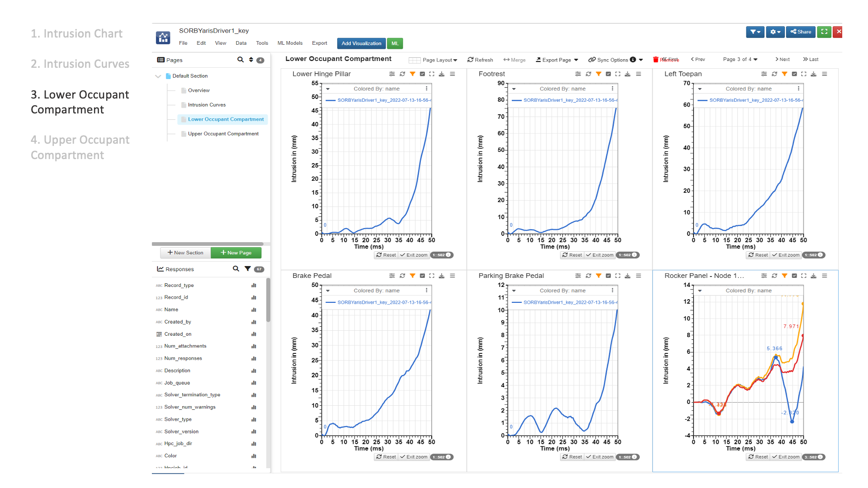Open settings sliders for Lower Hinge Pillar chart
This screenshot has width=868, height=488.
pos(392,74)
